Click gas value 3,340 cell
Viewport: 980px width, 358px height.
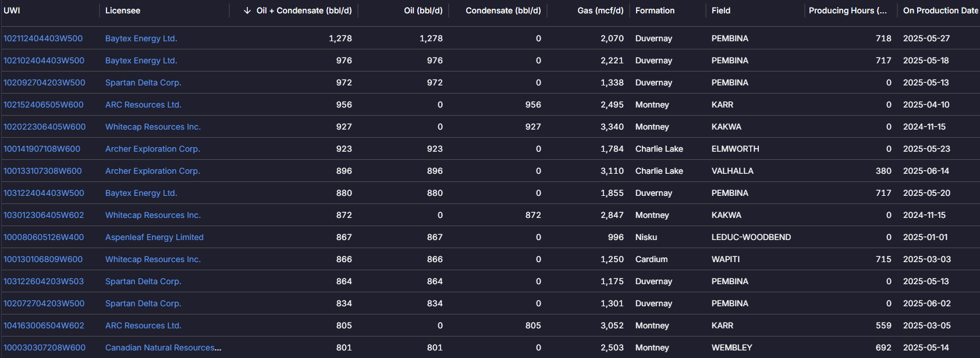click(x=612, y=127)
